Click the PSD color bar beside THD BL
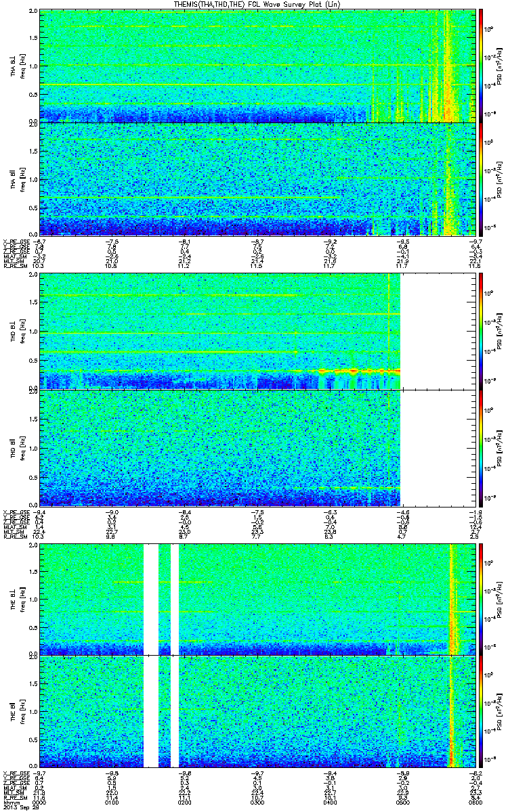This screenshot has height=812, width=508. (481, 331)
